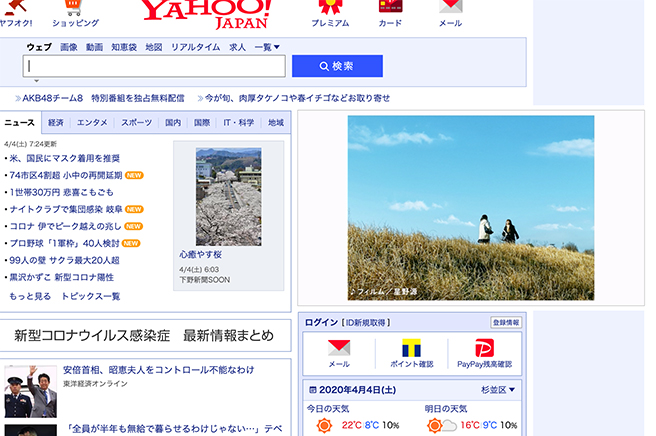
Task: Switch to the IT・科学 news tab
Action: [x=238, y=123]
